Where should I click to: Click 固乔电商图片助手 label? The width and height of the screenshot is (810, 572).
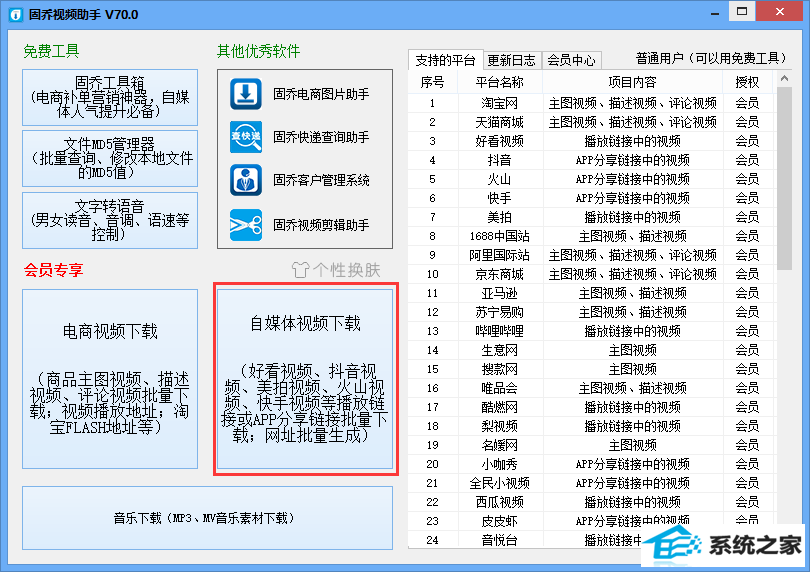321,94
